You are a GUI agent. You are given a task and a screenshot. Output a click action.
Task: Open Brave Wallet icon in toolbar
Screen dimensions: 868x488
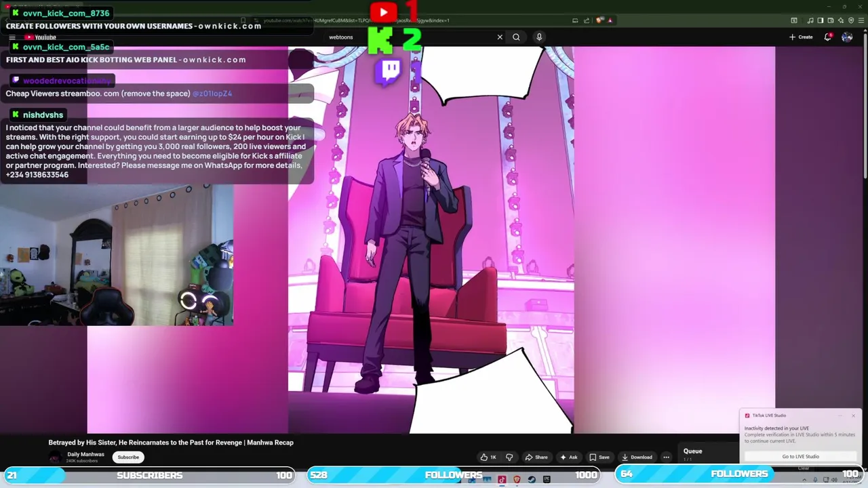(x=831, y=20)
